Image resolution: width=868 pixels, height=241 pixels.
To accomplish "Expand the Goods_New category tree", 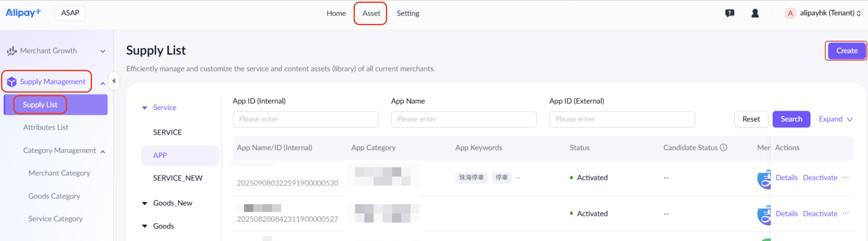I will pyautogui.click(x=144, y=203).
